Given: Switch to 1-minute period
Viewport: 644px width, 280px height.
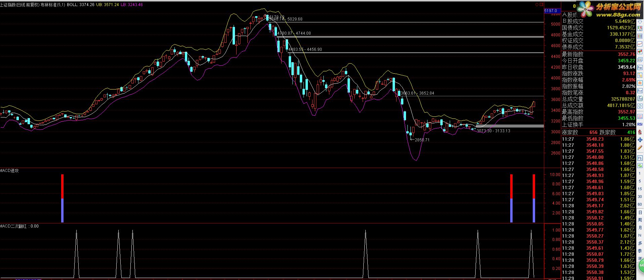Looking at the screenshot, I should click(640, 173).
